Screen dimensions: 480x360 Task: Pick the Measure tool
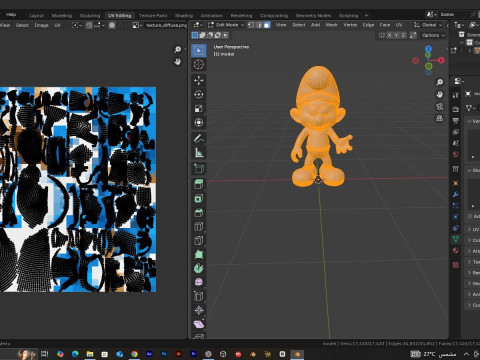[x=199, y=152]
